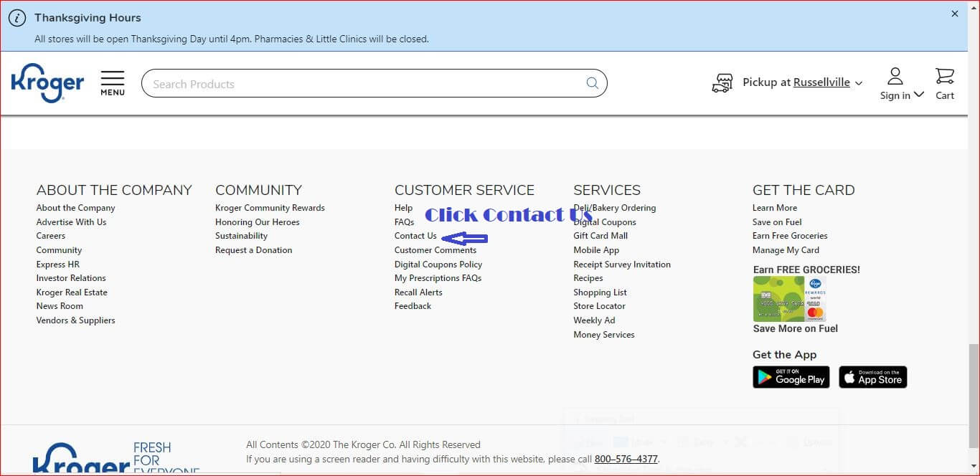Click the Kroger logo in the header
This screenshot has width=980, height=476.
click(47, 81)
